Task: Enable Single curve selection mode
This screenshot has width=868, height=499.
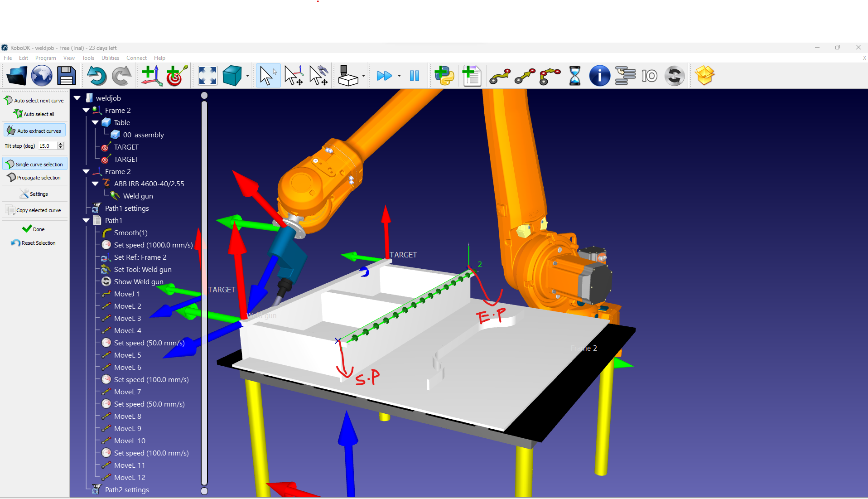Action: [35, 164]
